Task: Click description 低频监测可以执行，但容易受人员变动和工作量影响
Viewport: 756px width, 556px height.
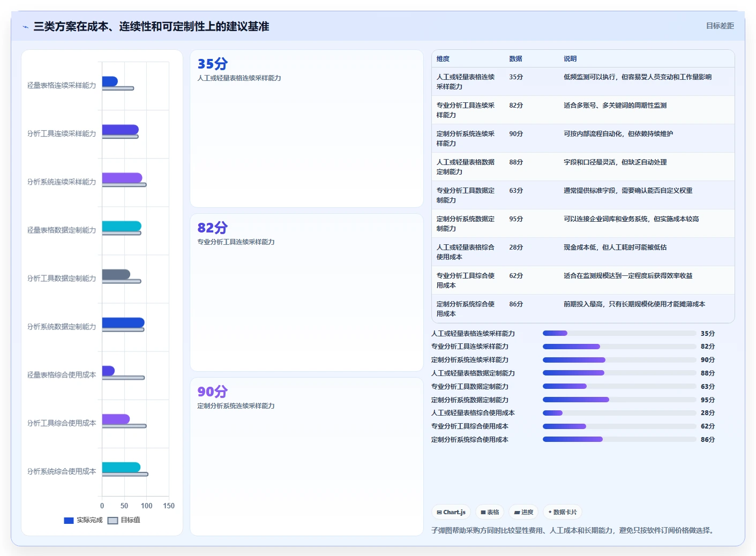Action: pyautogui.click(x=638, y=77)
